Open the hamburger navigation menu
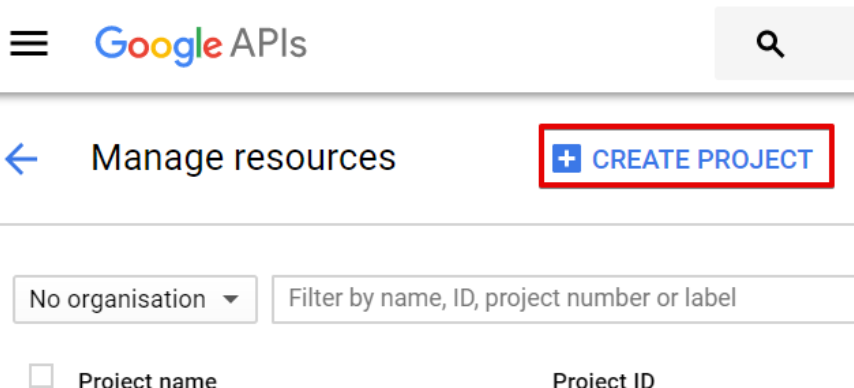This screenshot has width=854, height=388. [29, 43]
